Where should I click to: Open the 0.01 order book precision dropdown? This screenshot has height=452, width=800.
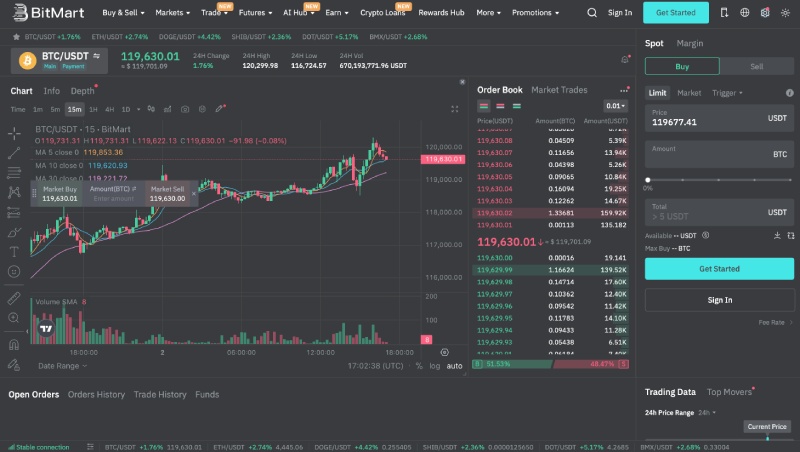click(614, 105)
